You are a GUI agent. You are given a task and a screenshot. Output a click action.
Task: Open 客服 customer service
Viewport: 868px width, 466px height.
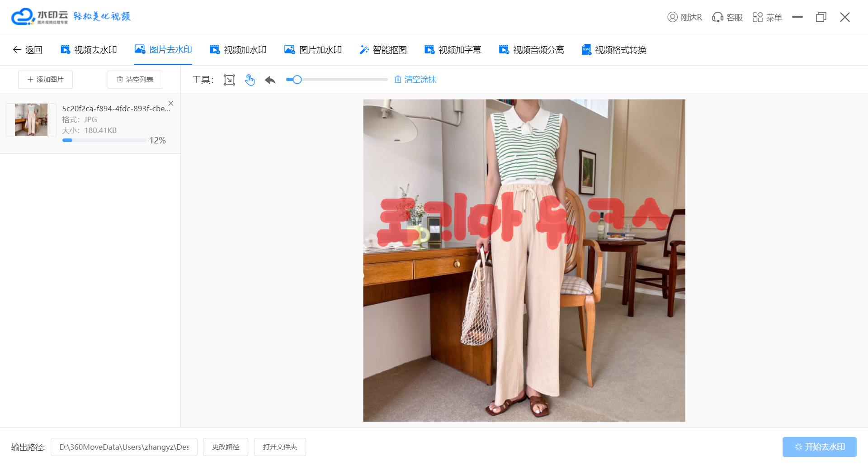(x=727, y=17)
